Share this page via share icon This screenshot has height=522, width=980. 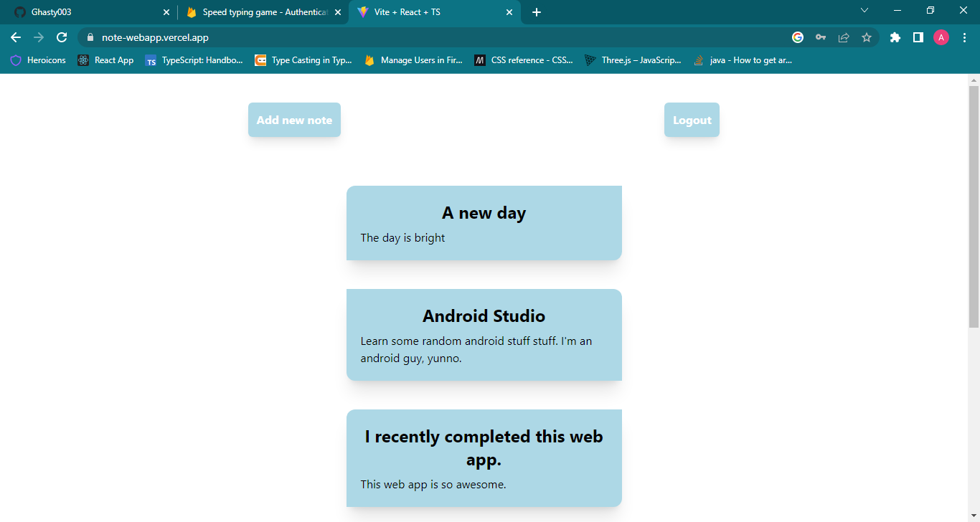coord(844,37)
